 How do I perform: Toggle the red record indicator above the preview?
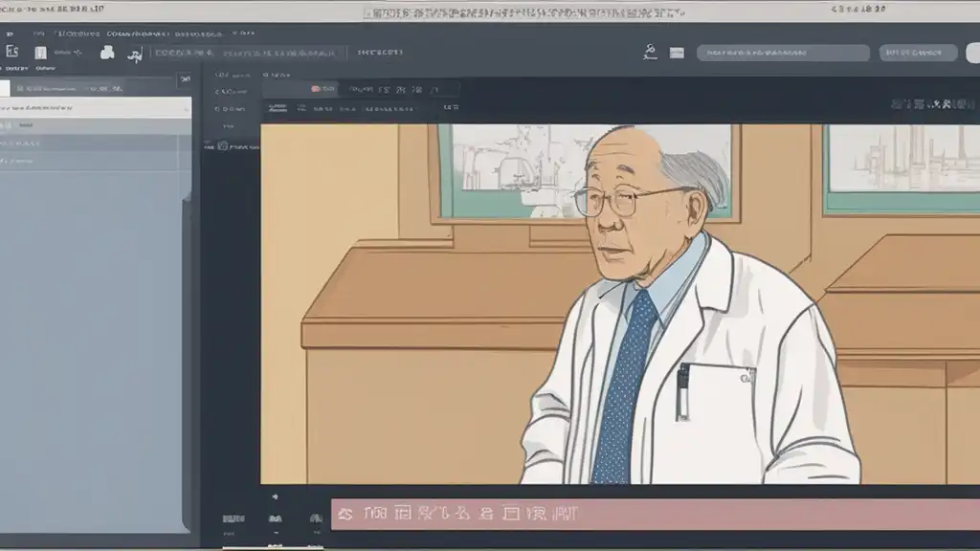point(316,89)
